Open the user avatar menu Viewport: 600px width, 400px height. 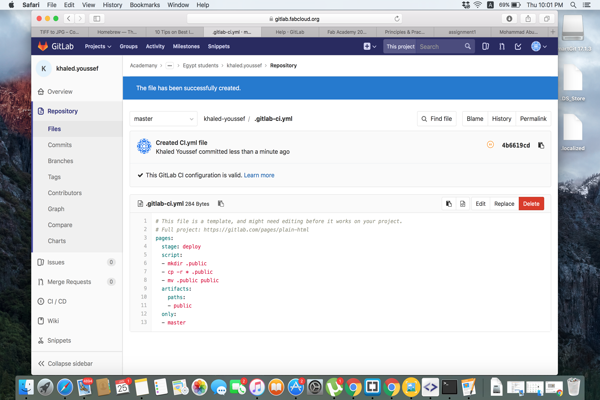point(539,46)
